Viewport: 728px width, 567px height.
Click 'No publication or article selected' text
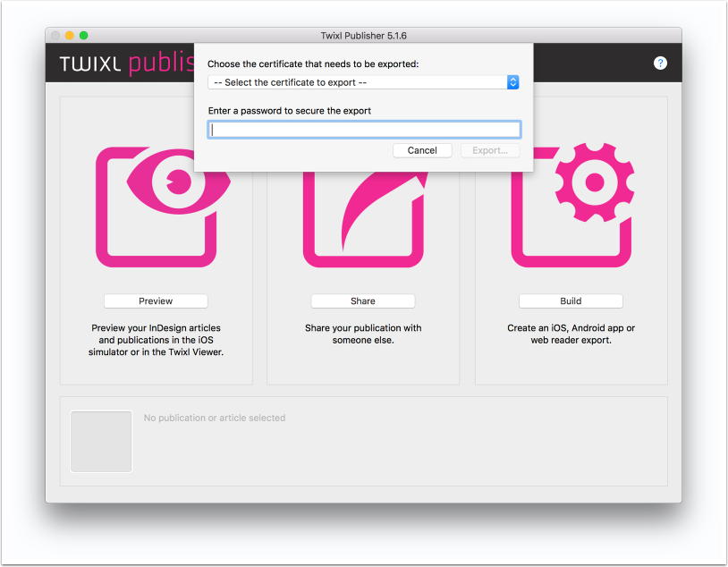tap(215, 418)
